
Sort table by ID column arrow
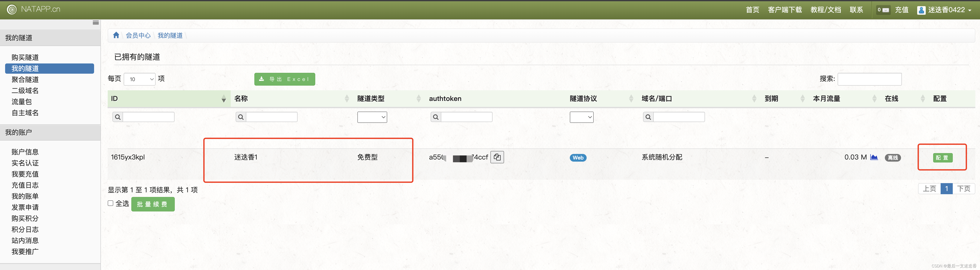(224, 99)
